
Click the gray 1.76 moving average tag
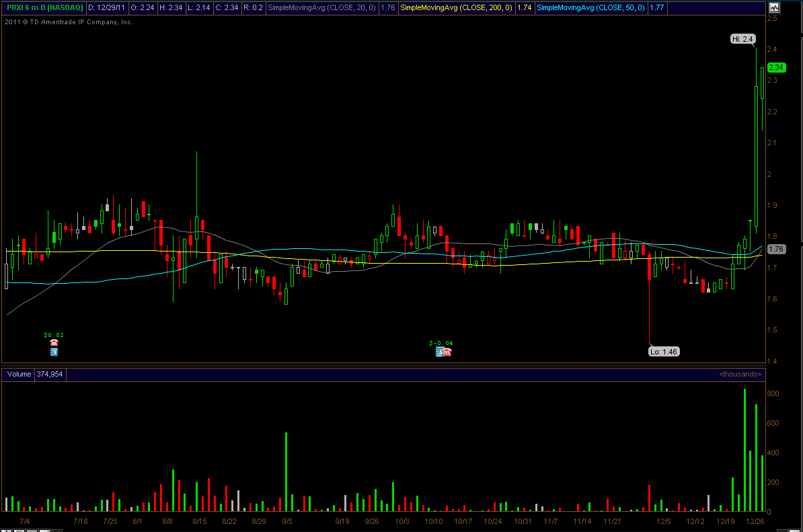(776, 249)
